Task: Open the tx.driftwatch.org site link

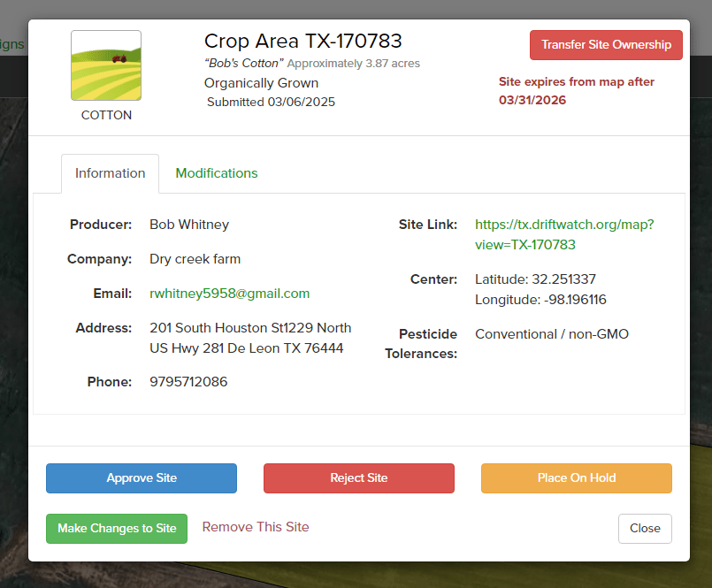Action: 563,234
